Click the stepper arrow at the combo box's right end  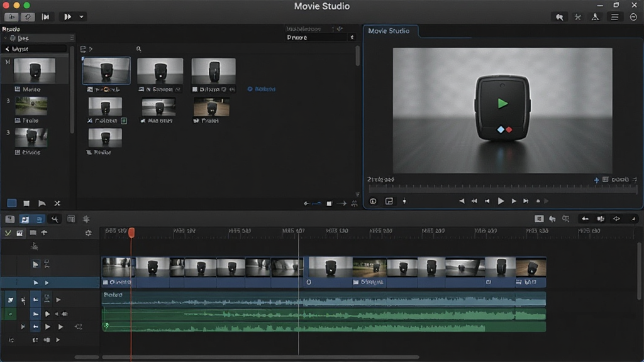pyautogui.click(x=352, y=37)
